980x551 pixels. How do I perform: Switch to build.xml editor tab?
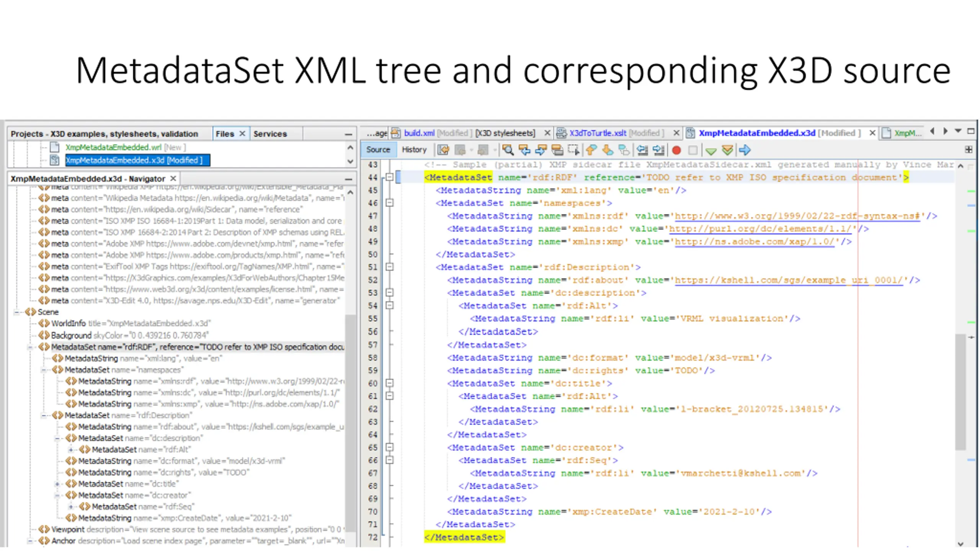coord(470,133)
